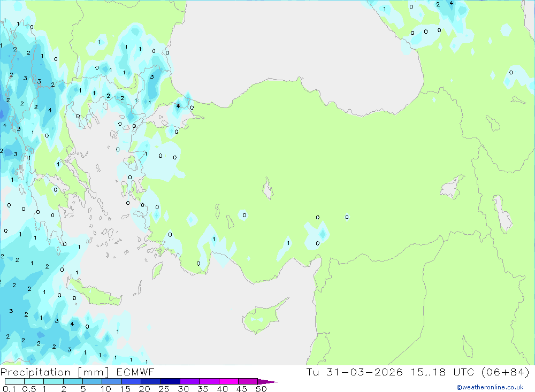Click the "50" legend scale label
535x392 pixels.
262,389
